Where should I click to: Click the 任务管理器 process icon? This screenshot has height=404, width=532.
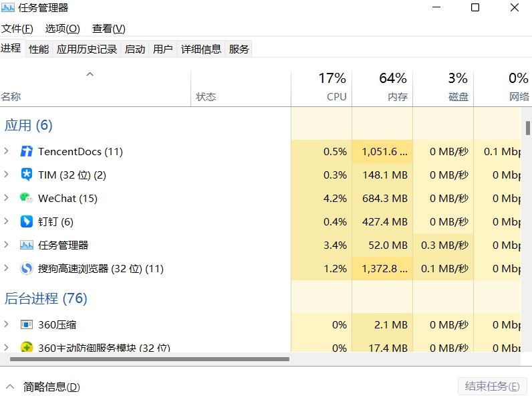pyautogui.click(x=26, y=245)
